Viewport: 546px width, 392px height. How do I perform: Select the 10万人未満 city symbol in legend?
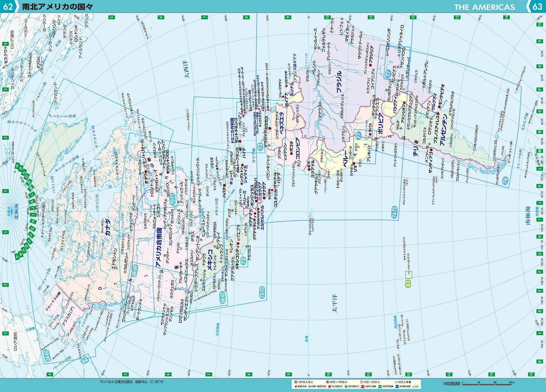click(397, 382)
